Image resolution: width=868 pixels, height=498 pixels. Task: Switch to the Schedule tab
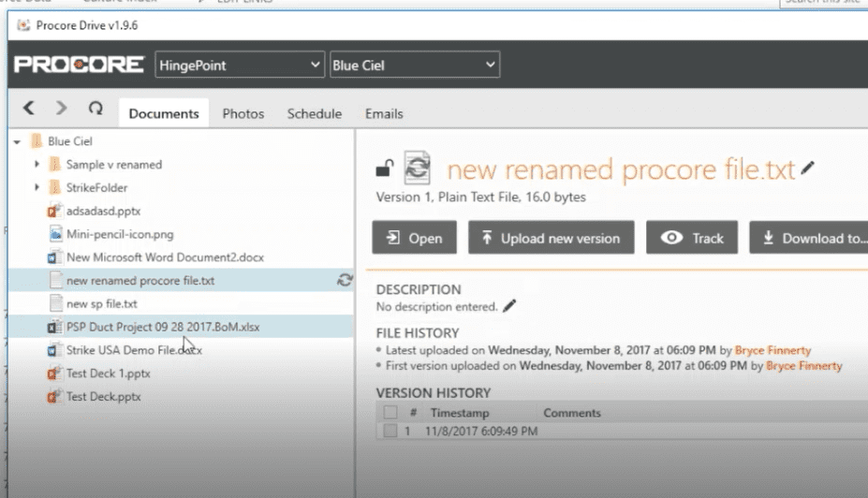pyautogui.click(x=314, y=113)
